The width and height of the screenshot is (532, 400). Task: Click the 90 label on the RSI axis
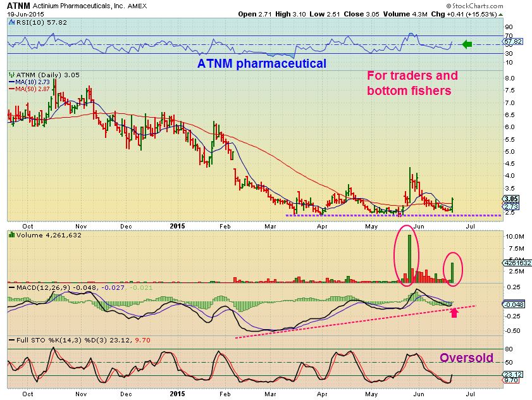point(509,27)
